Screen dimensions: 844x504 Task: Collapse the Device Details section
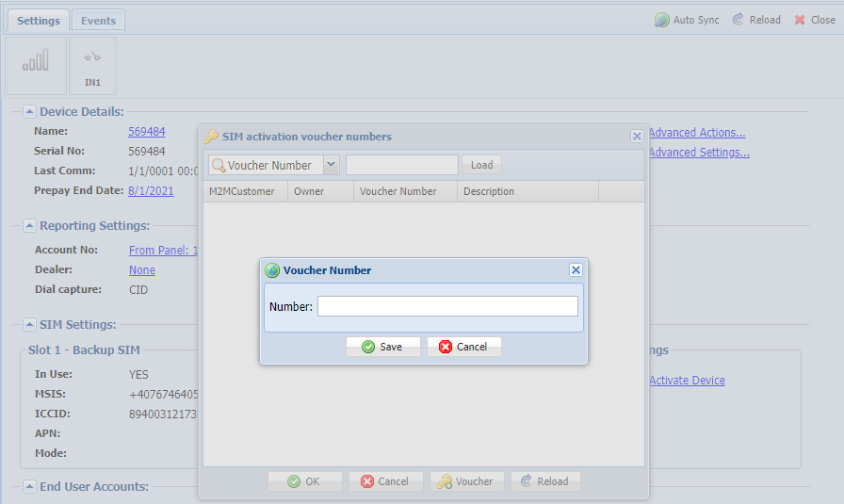coord(29,112)
